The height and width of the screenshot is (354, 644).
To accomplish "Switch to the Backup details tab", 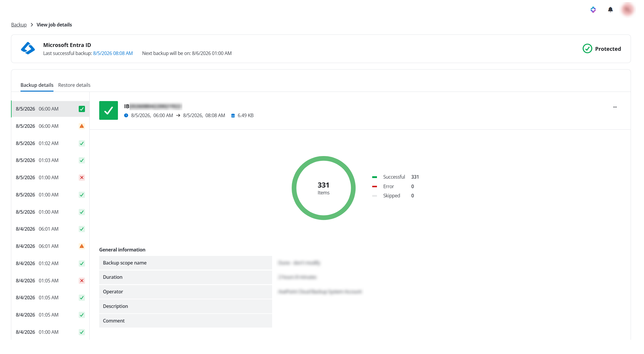I will coord(37,85).
